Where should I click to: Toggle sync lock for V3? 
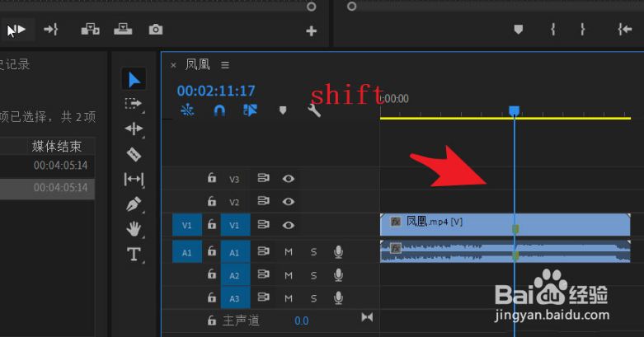(263, 178)
